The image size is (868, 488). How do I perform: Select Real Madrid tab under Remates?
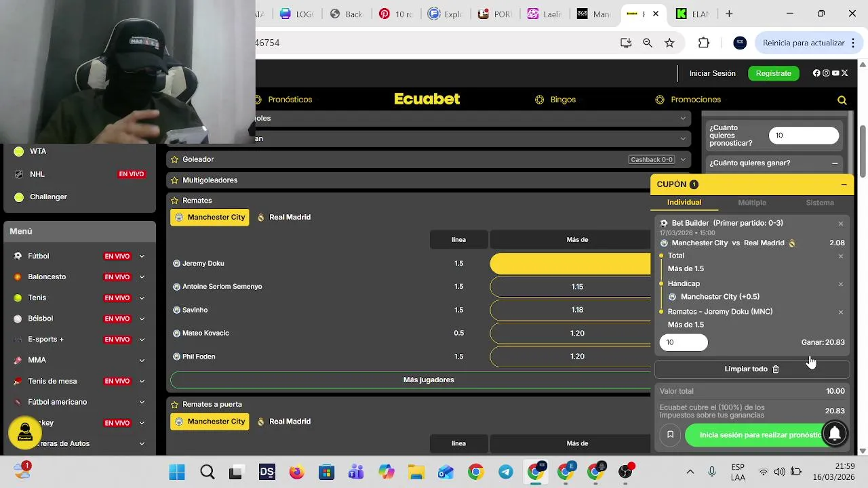coord(283,218)
